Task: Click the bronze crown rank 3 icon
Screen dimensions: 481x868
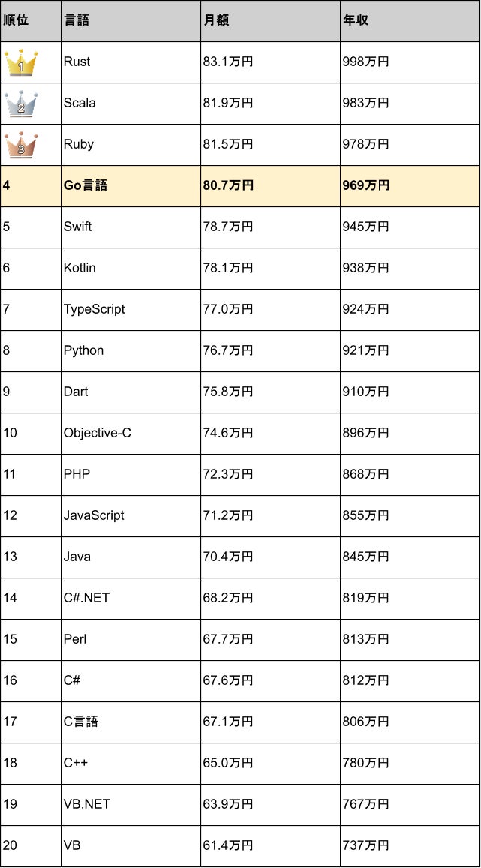Action: [x=21, y=146]
